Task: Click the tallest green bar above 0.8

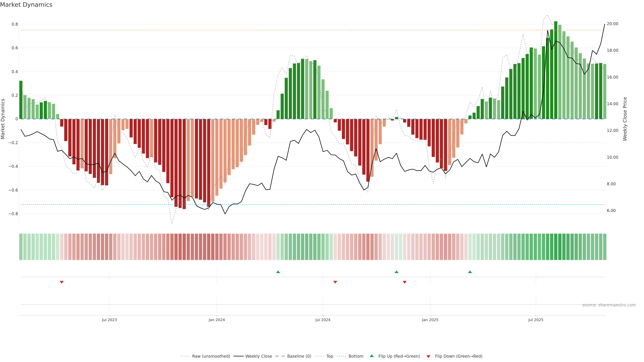Action: tap(556, 70)
